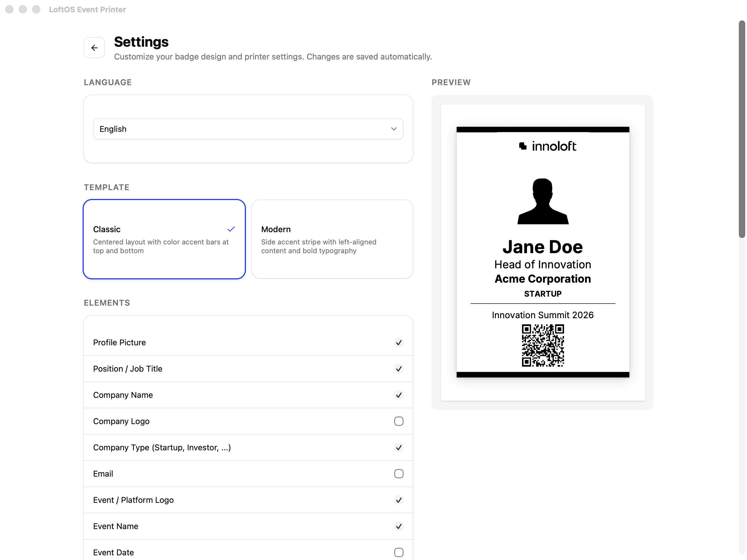
Task: Enable the Event Date checkbox
Action: 399,553
